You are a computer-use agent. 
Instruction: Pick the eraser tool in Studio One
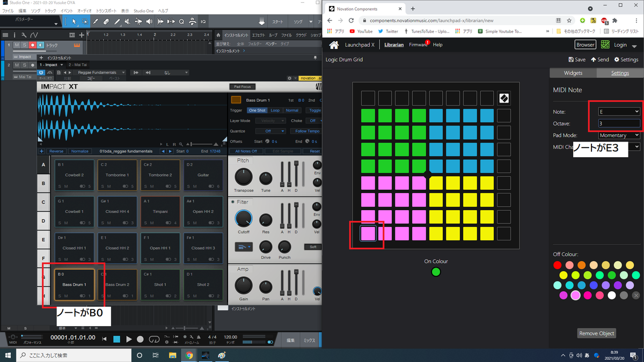106,21
